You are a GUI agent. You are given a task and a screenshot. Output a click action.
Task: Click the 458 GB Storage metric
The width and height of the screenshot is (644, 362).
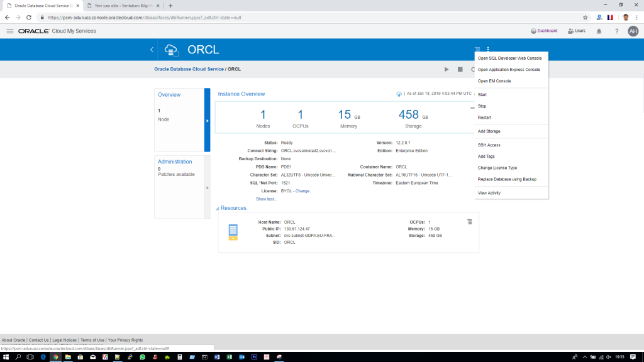pos(413,119)
